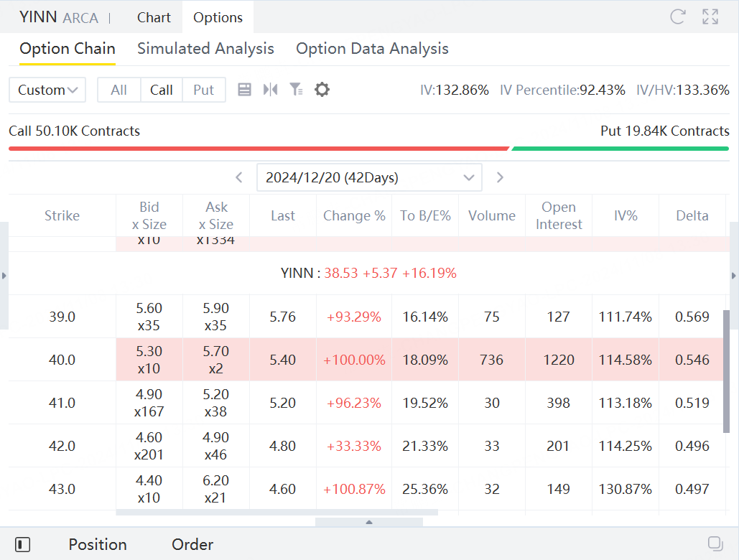This screenshot has height=560, width=739.
Task: Click the mirror/straddle view icon
Action: pyautogui.click(x=270, y=90)
